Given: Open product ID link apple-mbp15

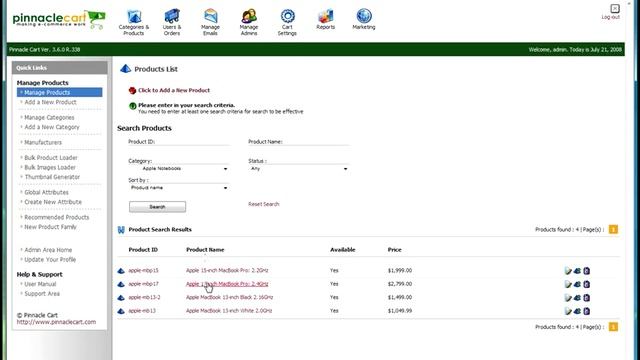Looking at the screenshot, I should [x=143, y=270].
